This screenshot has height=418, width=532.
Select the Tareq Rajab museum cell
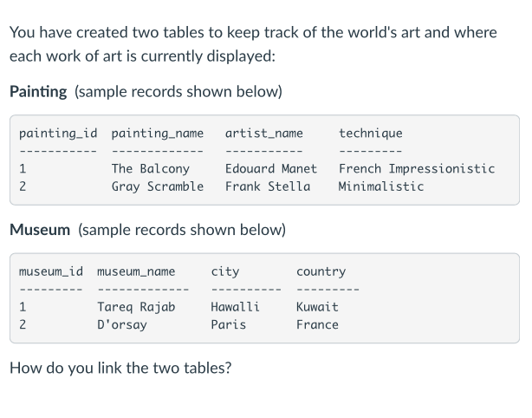coord(136,307)
